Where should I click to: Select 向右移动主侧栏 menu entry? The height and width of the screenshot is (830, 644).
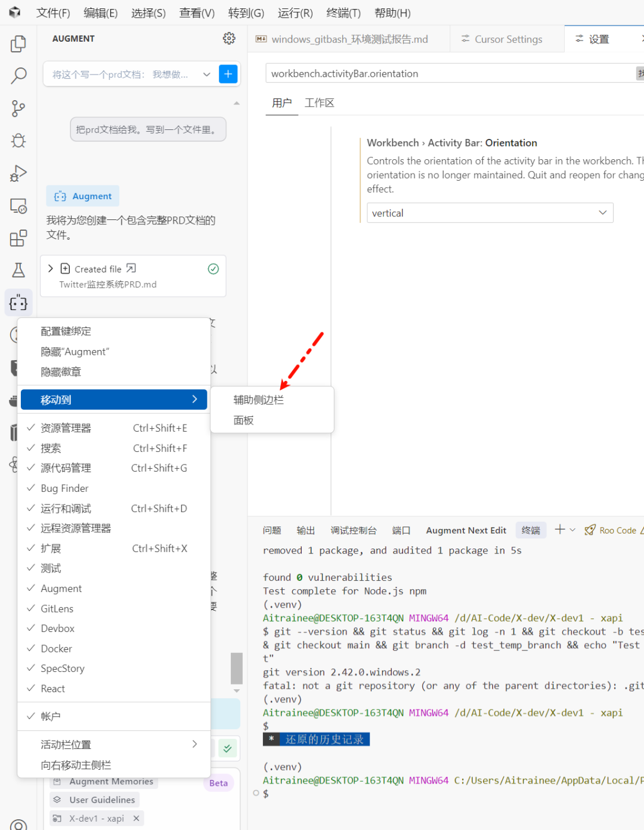[114, 765]
